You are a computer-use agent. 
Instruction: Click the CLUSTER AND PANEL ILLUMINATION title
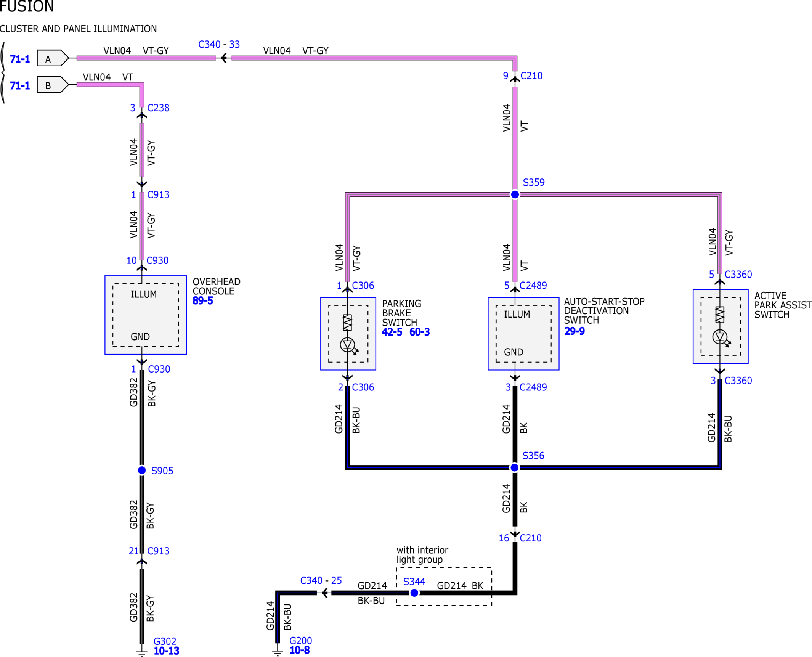click(79, 29)
